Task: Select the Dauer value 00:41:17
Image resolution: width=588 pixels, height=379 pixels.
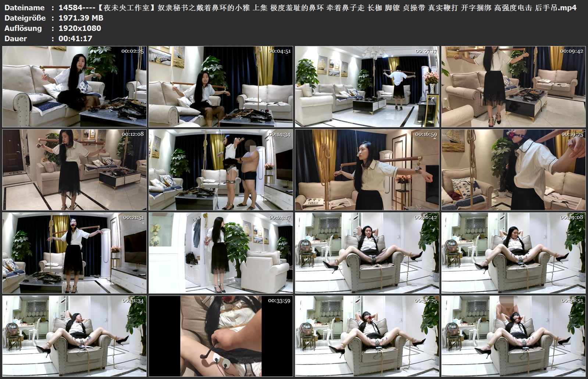Action: coord(75,39)
